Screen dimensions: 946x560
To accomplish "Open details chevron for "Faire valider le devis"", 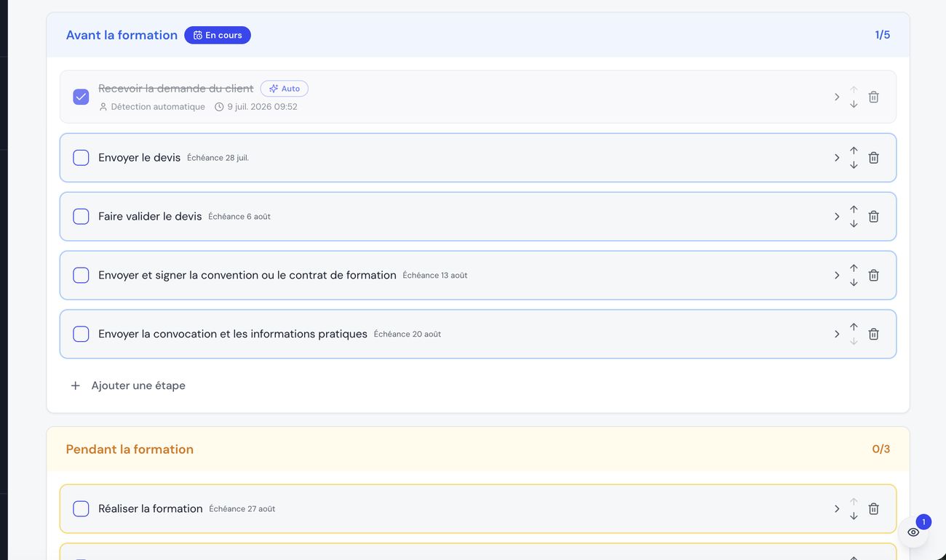I will coord(837,217).
